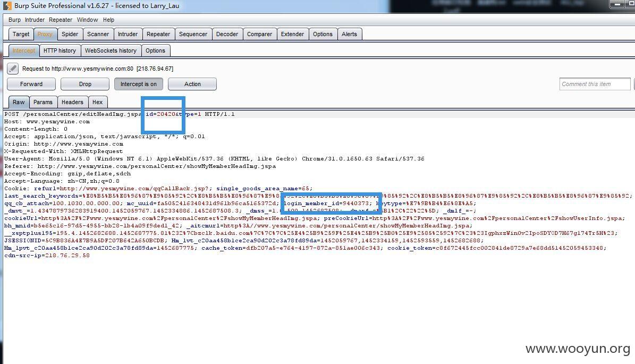This screenshot has width=635, height=364.
Task: Go to the Repeater main tab
Action: (x=158, y=34)
